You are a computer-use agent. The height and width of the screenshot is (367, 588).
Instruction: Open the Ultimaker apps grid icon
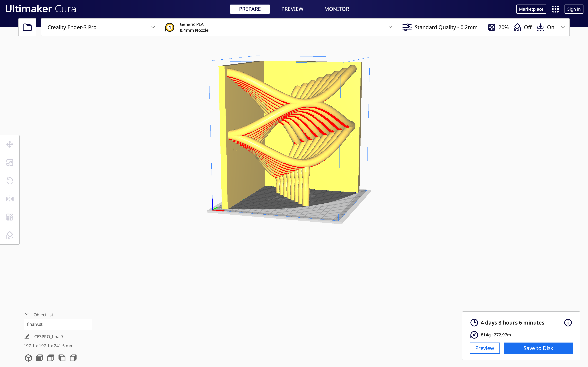pyautogui.click(x=555, y=9)
